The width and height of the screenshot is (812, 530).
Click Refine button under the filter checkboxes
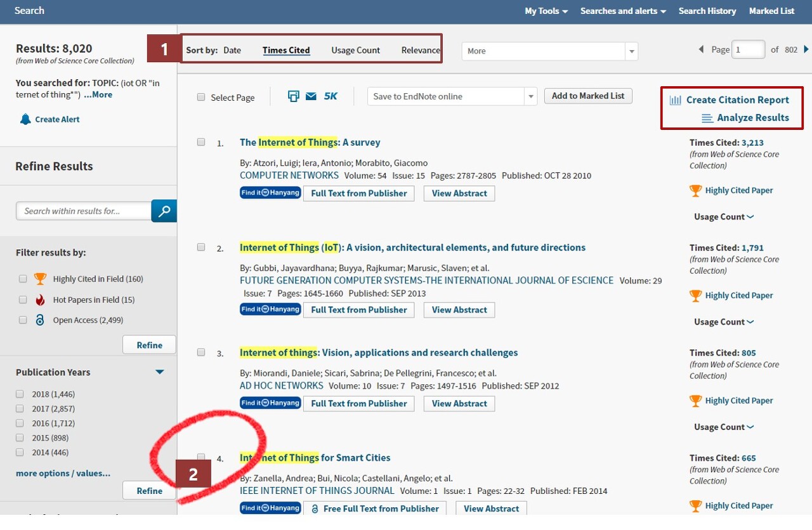pyautogui.click(x=149, y=345)
